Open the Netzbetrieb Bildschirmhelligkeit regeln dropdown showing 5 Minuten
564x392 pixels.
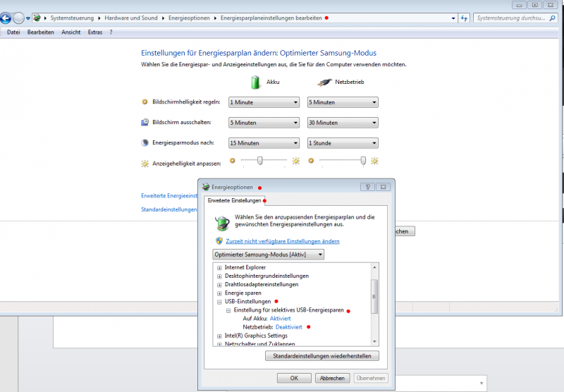pyautogui.click(x=343, y=102)
